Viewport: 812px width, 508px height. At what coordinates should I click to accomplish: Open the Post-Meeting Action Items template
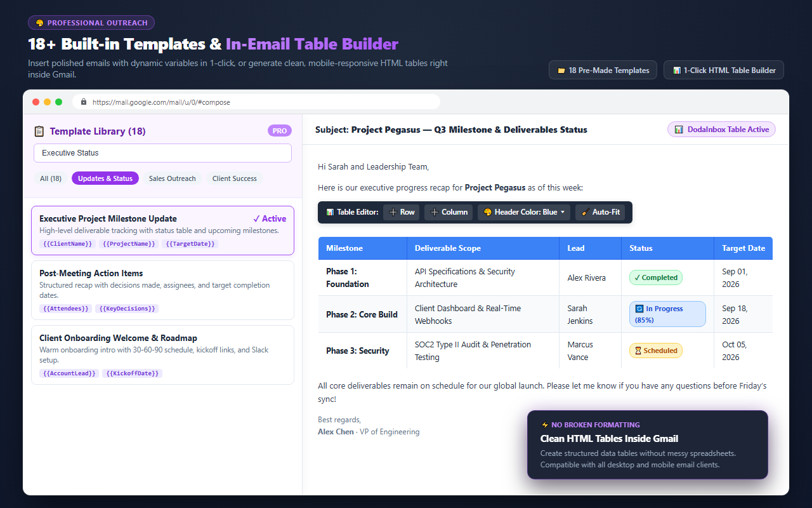pos(162,290)
